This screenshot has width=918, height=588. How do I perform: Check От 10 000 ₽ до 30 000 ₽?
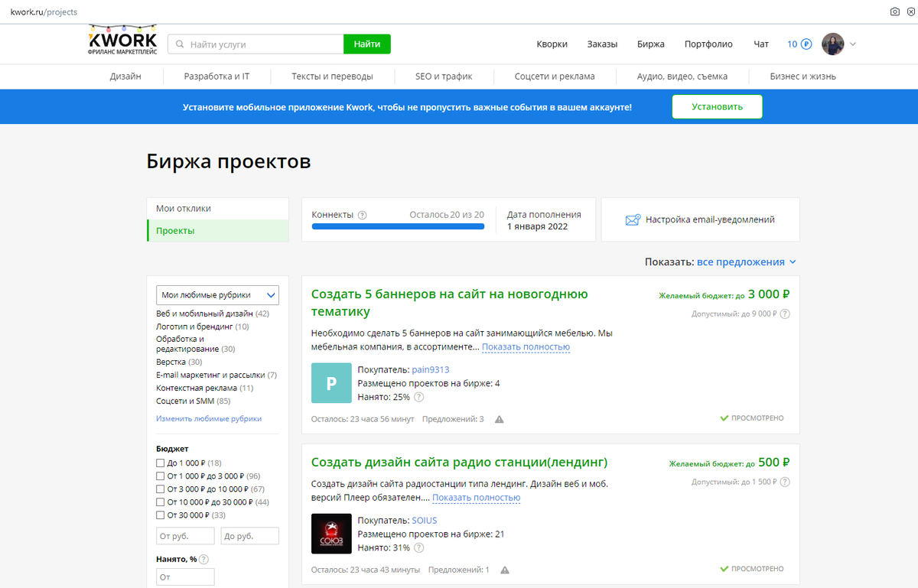(x=160, y=502)
